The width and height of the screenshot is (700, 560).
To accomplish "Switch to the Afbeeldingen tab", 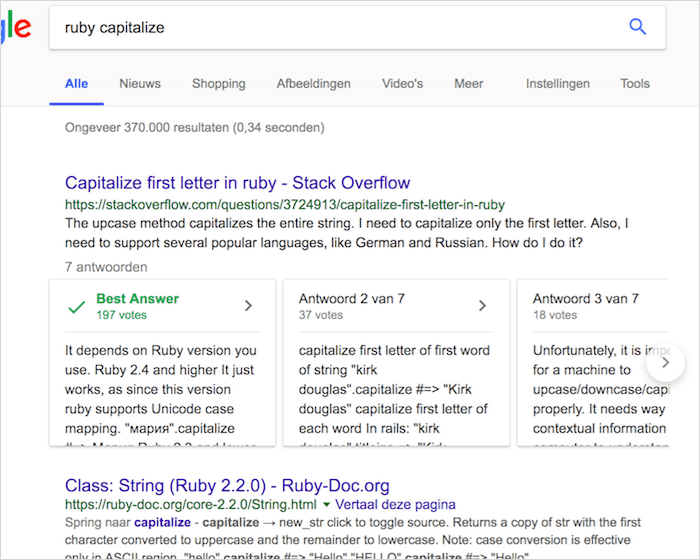I will point(313,84).
